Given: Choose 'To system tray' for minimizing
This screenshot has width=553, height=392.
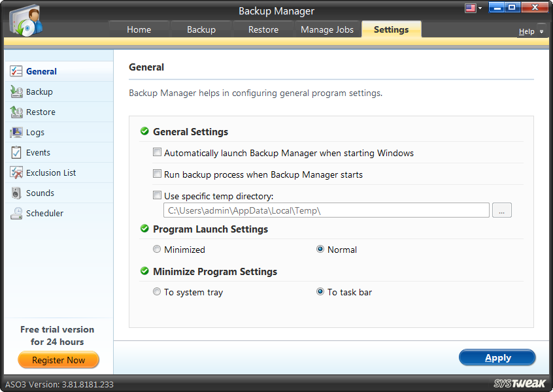Looking at the screenshot, I should [x=157, y=291].
